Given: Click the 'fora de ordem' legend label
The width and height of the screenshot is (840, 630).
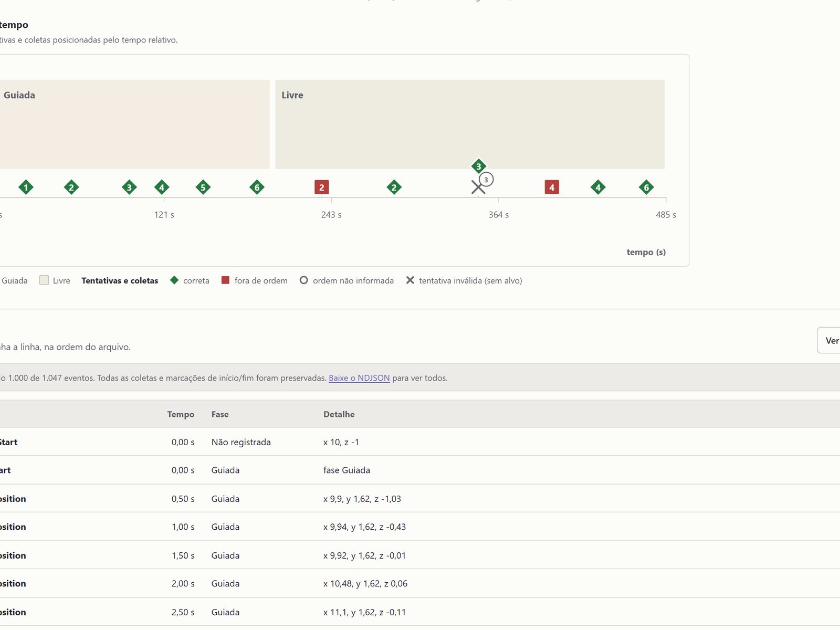Looking at the screenshot, I should pyautogui.click(x=261, y=280).
